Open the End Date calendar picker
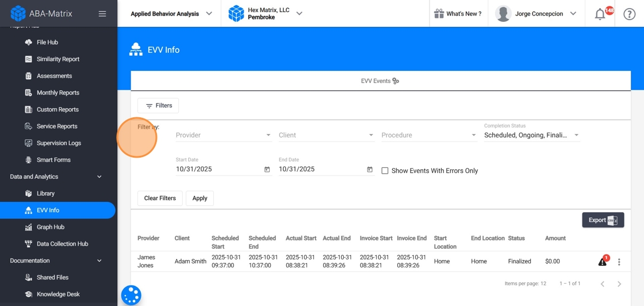 370,170
